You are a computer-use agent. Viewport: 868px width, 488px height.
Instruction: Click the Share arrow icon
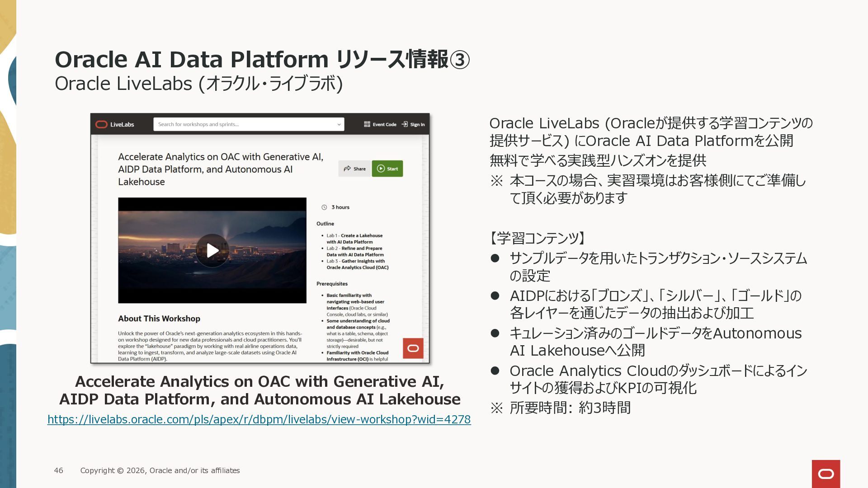(347, 169)
